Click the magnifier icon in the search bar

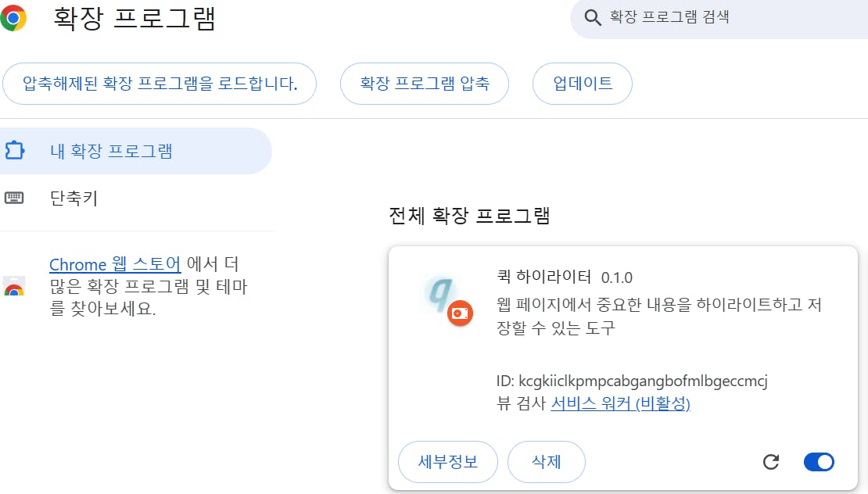[x=593, y=17]
